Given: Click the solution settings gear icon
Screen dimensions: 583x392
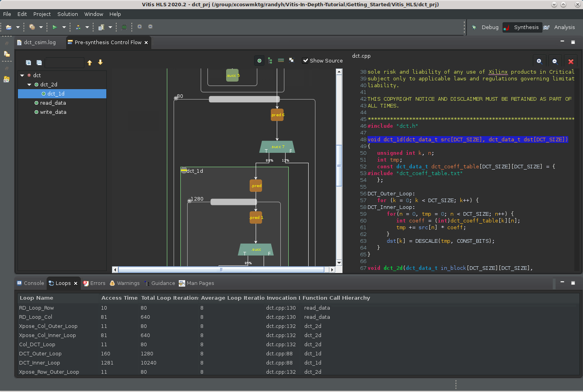Looking at the screenshot, I should (x=32, y=27).
